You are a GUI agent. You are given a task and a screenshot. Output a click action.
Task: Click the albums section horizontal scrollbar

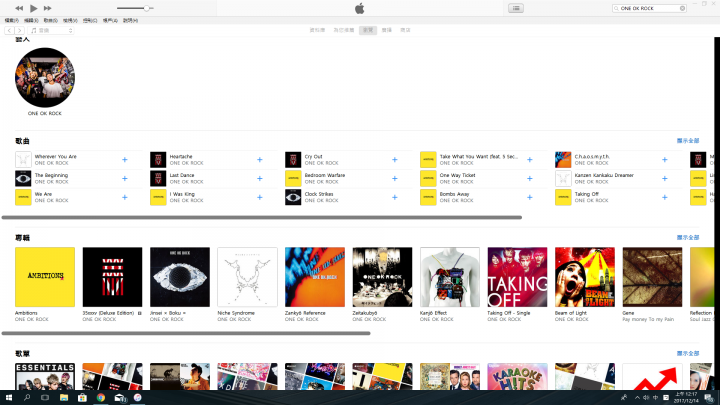(x=186, y=333)
